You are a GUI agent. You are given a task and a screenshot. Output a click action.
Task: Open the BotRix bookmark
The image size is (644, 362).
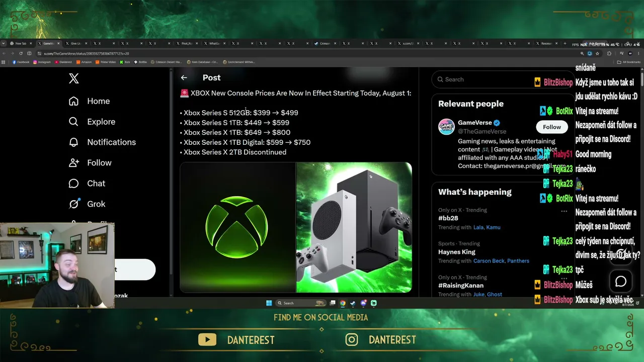coord(140,62)
